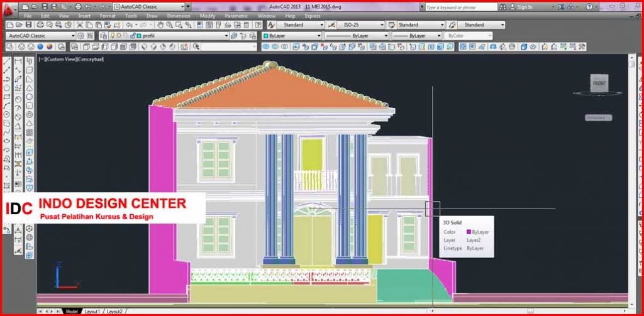Open the File menu

[x=28, y=16]
